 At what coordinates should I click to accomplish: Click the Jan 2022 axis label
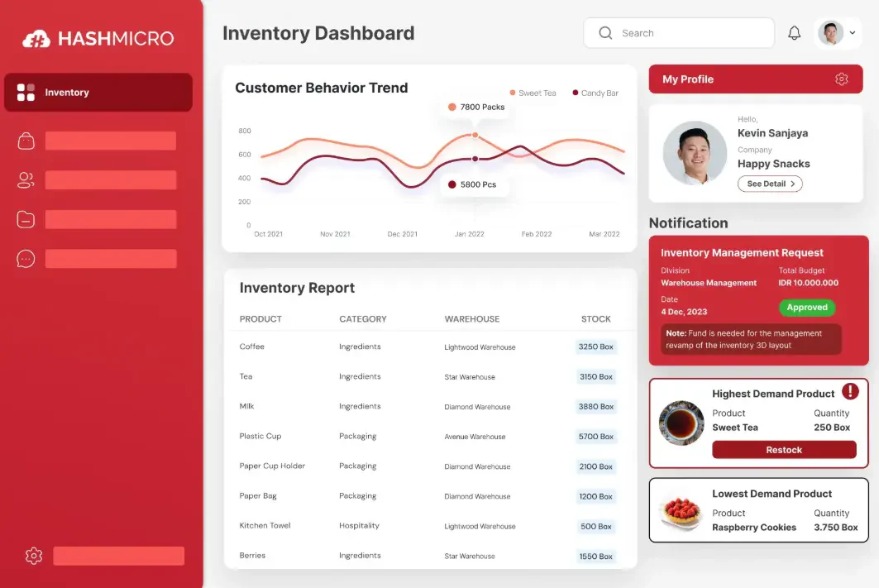click(x=469, y=234)
